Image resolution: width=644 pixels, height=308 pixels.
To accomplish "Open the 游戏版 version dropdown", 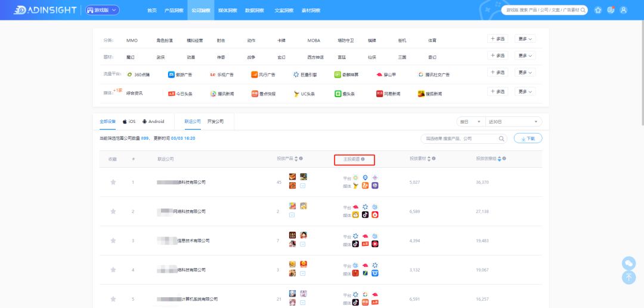I will pyautogui.click(x=103, y=10).
